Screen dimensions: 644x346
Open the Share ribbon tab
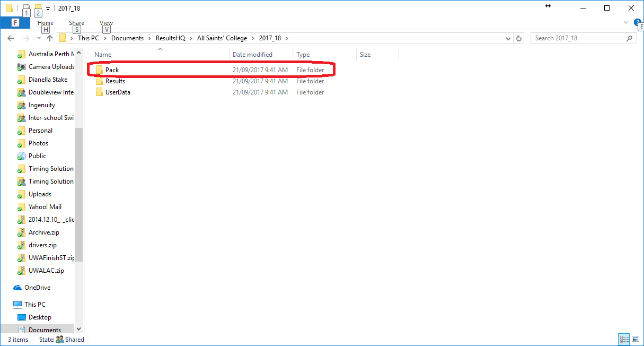click(76, 23)
